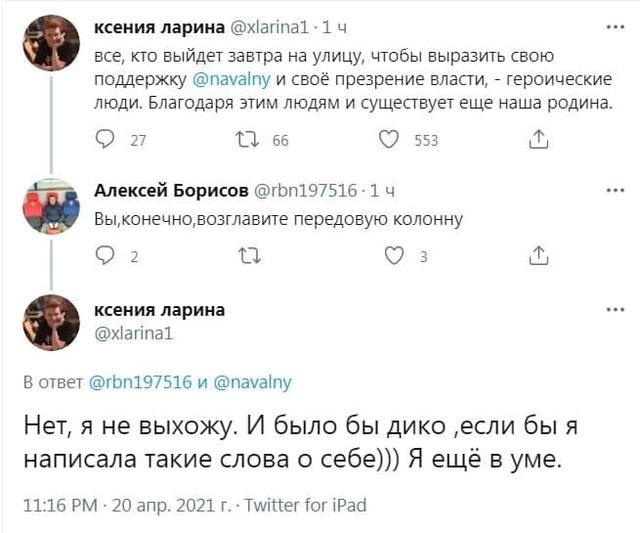Open Алексей Борисов's profile by name
Viewport: 640px width, 533px height.
click(164, 190)
